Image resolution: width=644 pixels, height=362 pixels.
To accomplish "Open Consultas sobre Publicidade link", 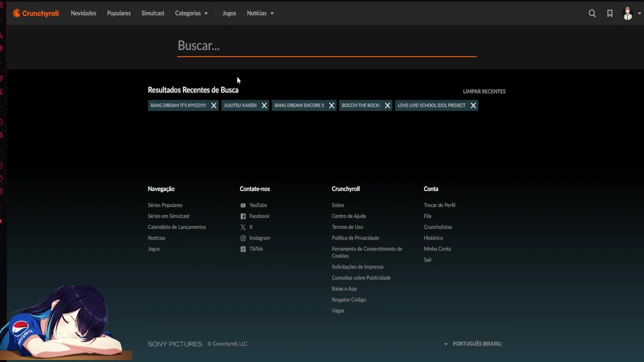I will click(361, 278).
